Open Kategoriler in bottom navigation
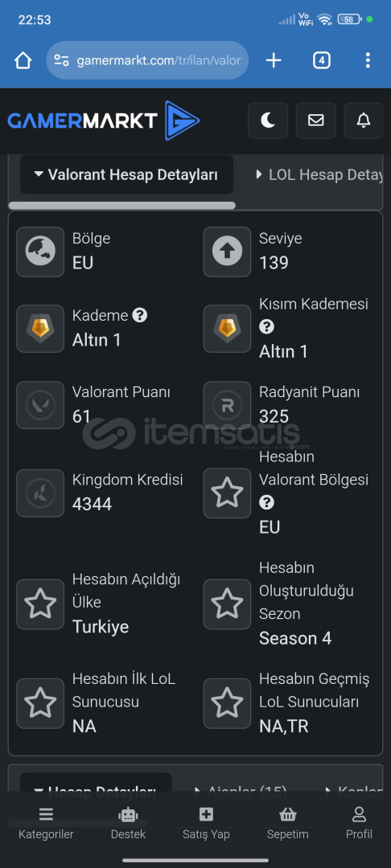 point(46,824)
